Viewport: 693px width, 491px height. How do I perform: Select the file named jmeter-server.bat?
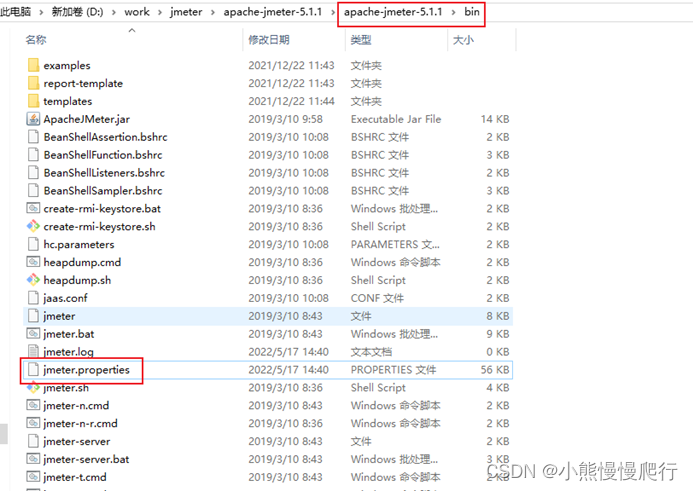click(86, 459)
